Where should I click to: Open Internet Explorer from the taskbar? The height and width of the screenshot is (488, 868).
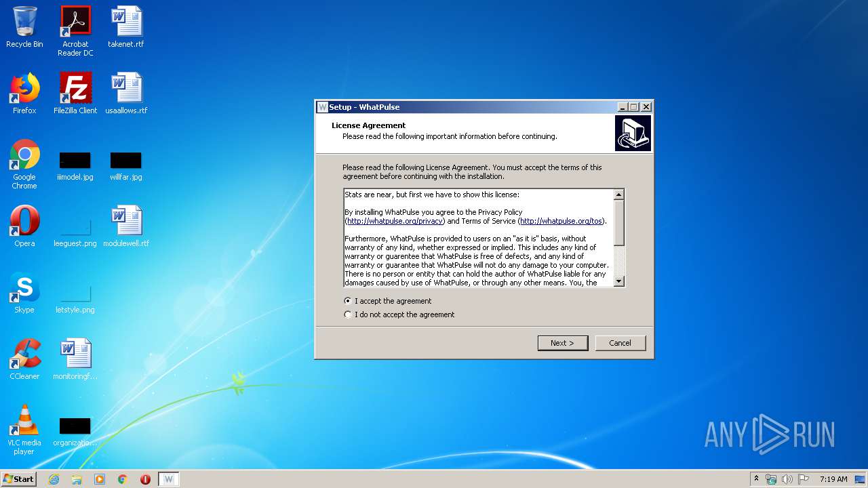pyautogui.click(x=54, y=479)
